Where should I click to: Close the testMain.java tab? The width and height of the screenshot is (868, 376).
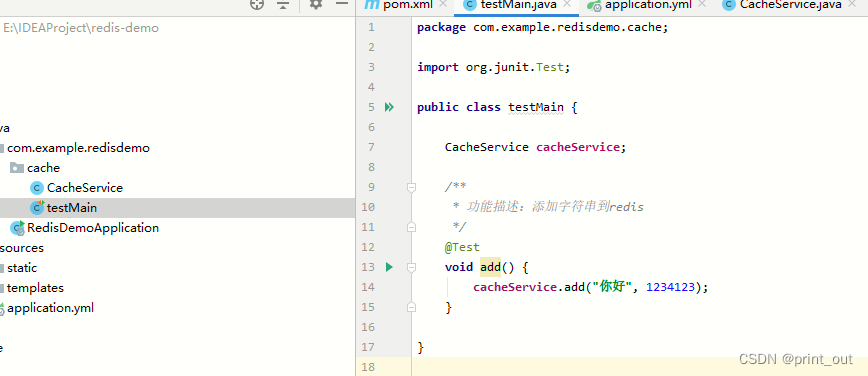click(567, 4)
